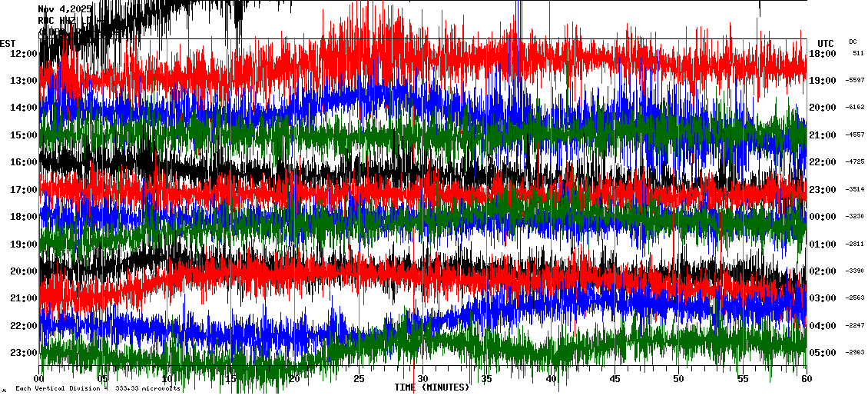The height and width of the screenshot is (399, 868).
Task: Click the 45 minute axis tick label
Action: point(614,379)
